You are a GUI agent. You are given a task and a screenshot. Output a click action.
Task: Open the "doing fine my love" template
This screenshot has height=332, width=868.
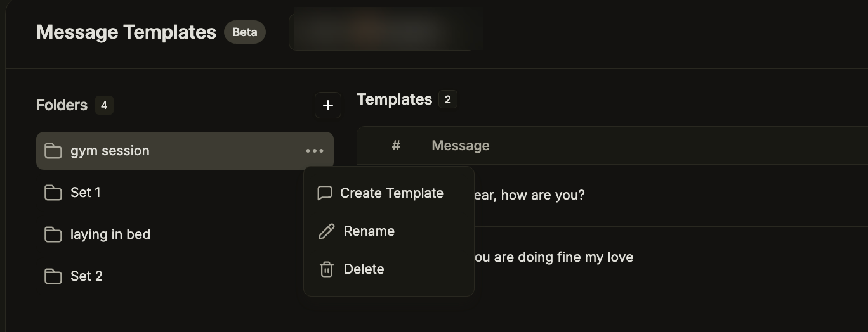553,257
